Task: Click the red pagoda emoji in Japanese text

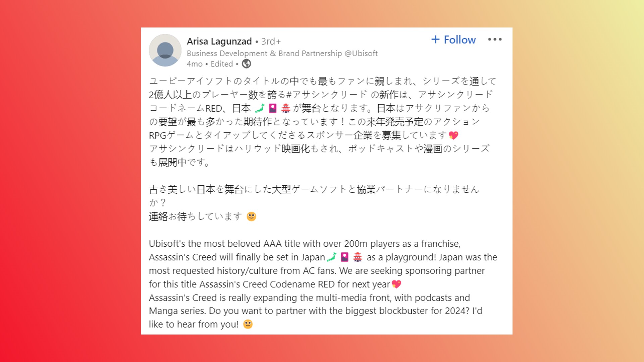Action: click(286, 108)
